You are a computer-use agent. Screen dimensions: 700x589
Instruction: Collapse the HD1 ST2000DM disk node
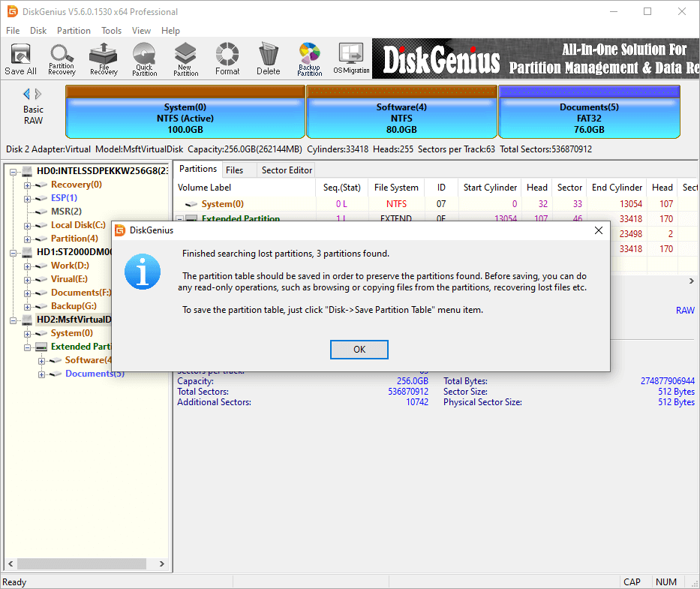pos(13,253)
